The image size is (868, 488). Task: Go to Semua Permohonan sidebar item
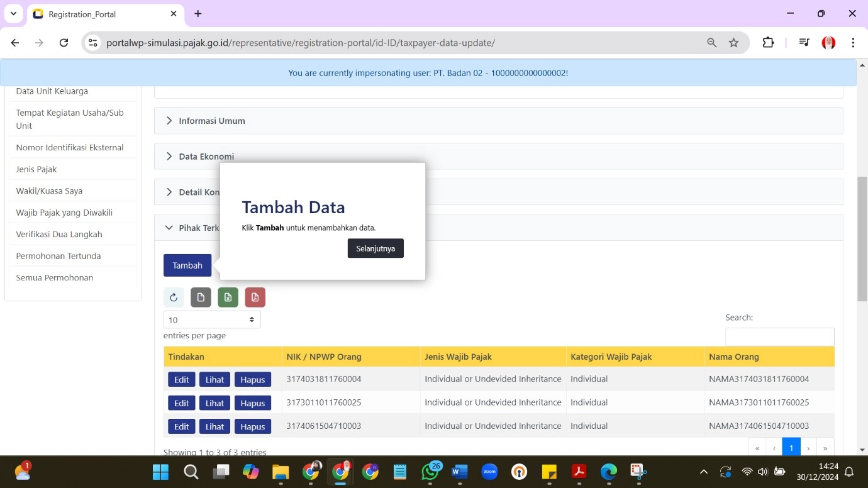(x=55, y=278)
